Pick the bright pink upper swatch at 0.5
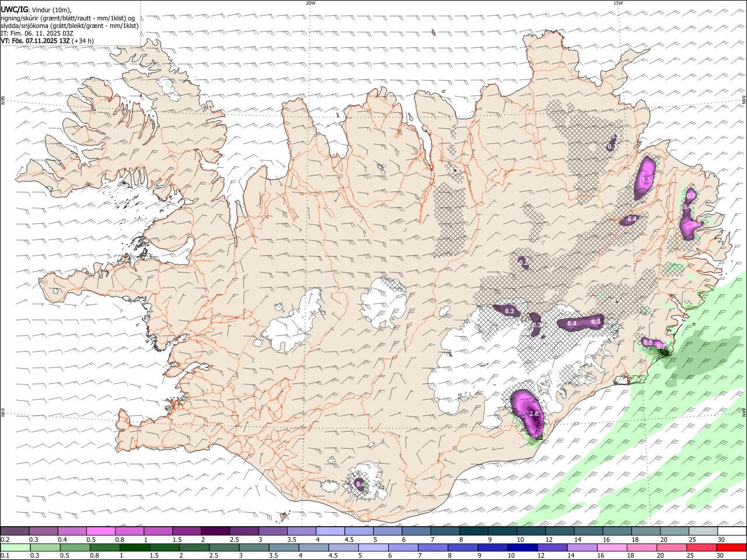 tap(100, 531)
